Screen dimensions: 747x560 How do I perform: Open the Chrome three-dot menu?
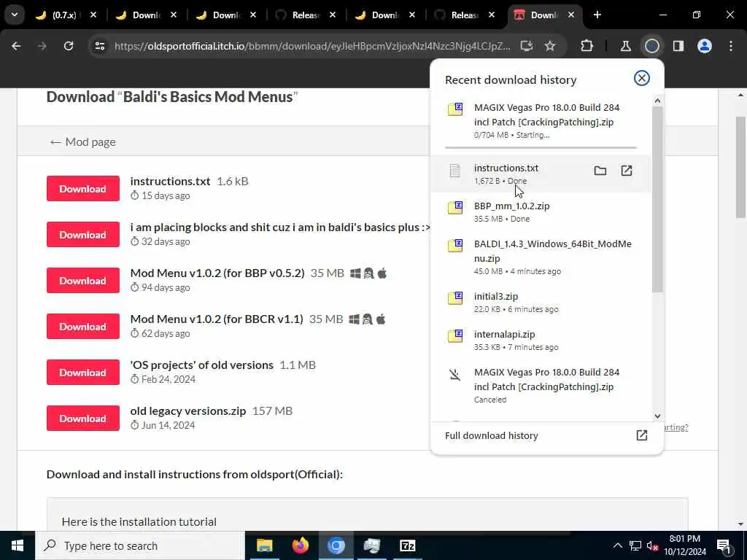tap(731, 46)
